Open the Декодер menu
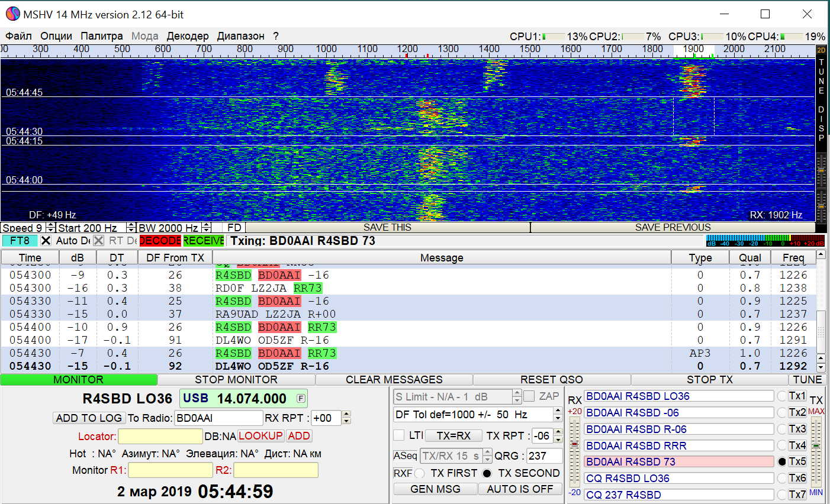Screen dimensions: 830x504 (x=188, y=36)
